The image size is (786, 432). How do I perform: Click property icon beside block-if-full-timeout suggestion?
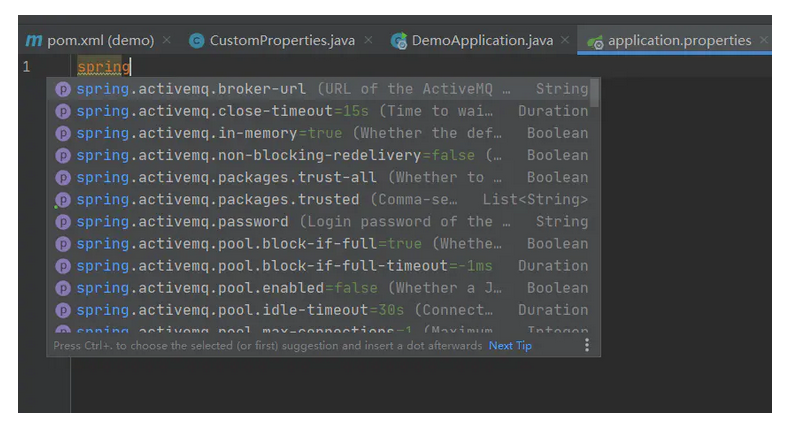(x=63, y=266)
